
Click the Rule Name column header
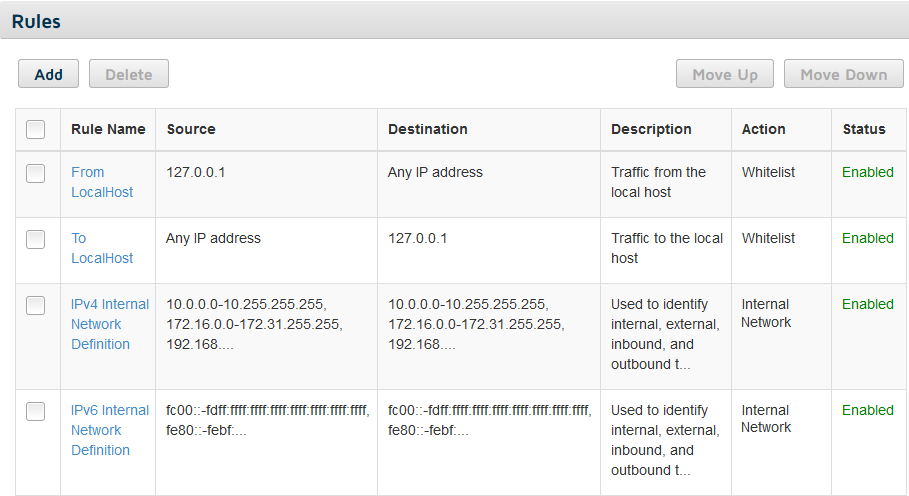pyautogui.click(x=108, y=129)
